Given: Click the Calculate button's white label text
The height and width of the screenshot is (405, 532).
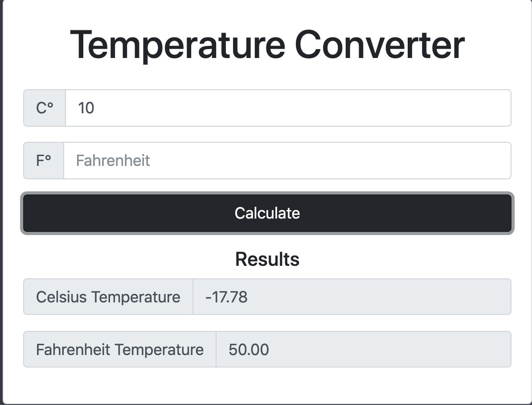Looking at the screenshot, I should coord(267,213).
